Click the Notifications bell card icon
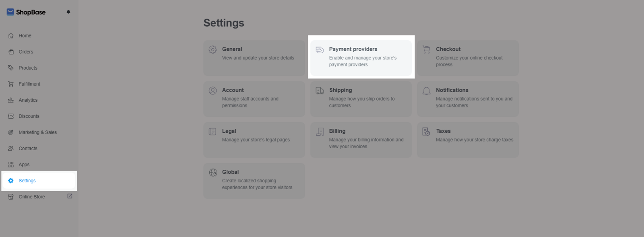644x237 pixels. [x=427, y=91]
